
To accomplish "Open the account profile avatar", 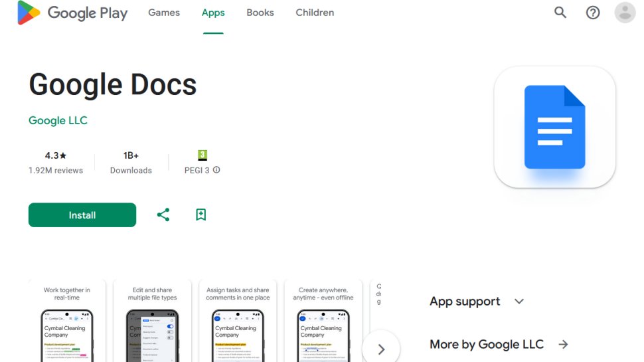I will tap(625, 13).
